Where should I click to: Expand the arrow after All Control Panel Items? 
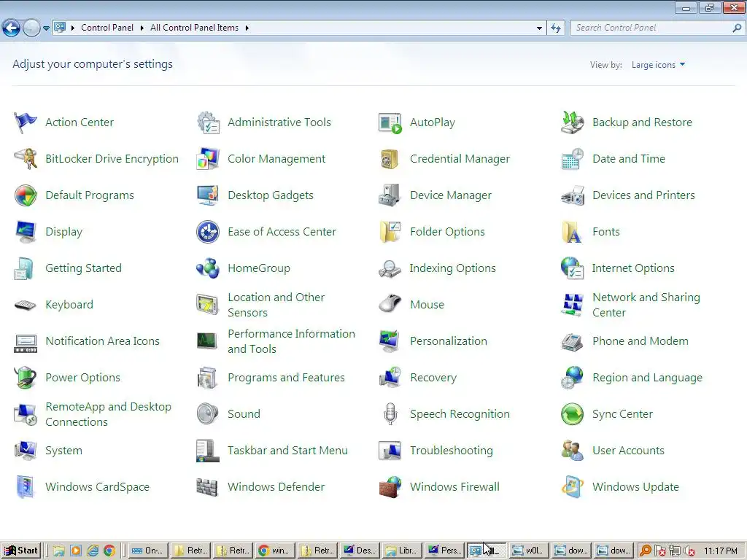pyautogui.click(x=247, y=28)
